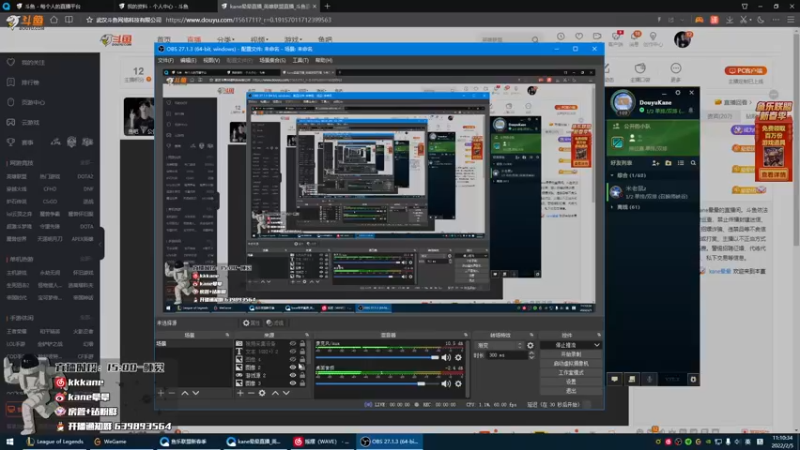Open list view icon in WeGame friends panel
The image size is (800, 450).
pyautogui.click(x=681, y=163)
